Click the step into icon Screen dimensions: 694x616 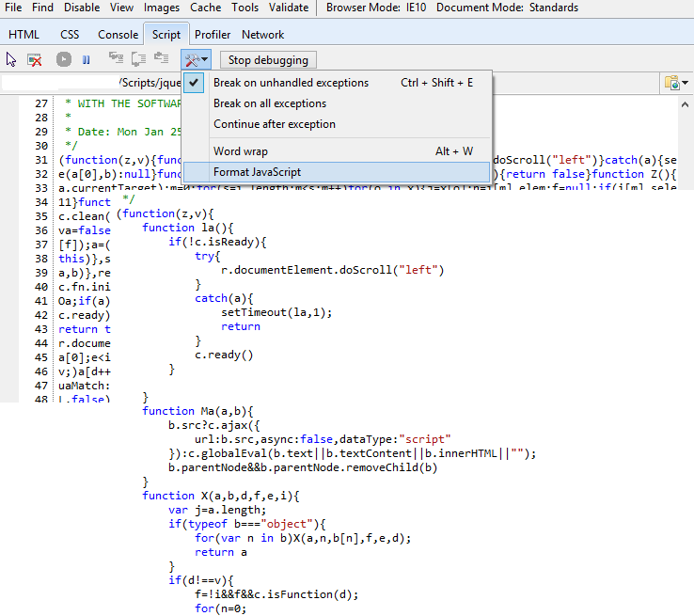point(118,59)
